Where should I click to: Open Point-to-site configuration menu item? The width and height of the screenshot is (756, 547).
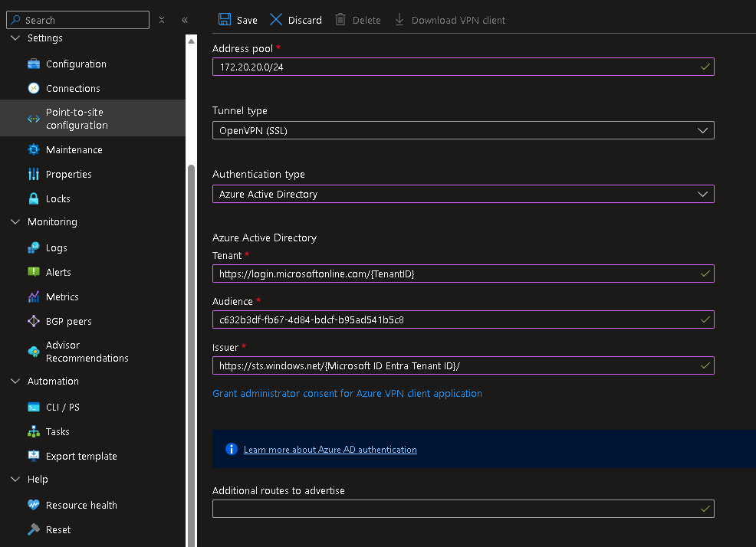pos(77,119)
